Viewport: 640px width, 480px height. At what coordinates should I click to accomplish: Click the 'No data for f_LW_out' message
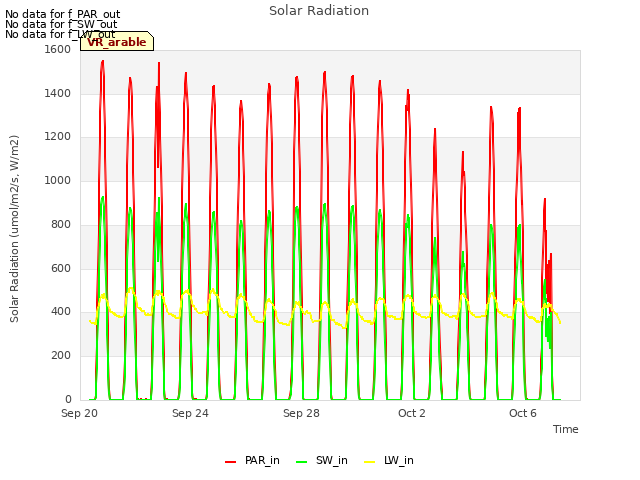[60, 34]
